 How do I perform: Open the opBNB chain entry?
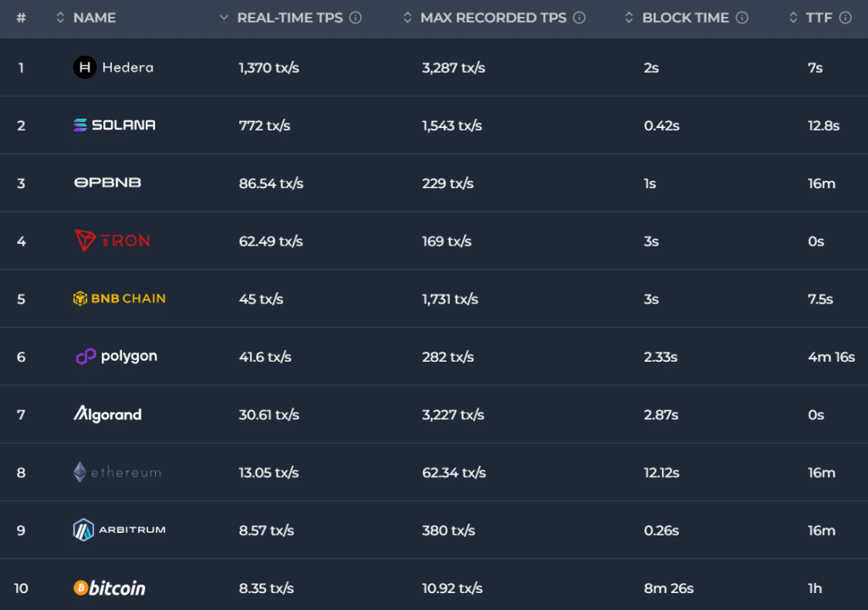(x=108, y=183)
